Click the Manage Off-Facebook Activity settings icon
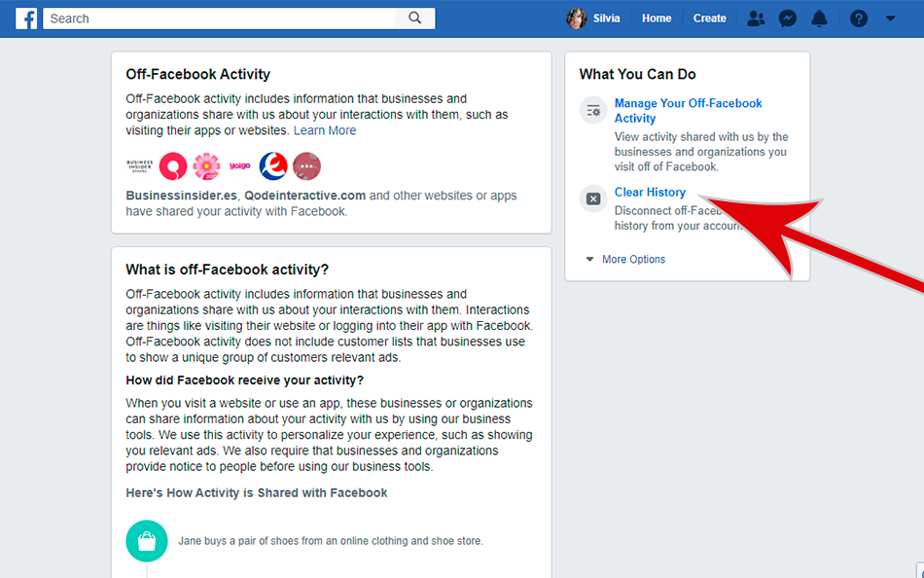Viewport: 924px width, 578px height. click(593, 110)
